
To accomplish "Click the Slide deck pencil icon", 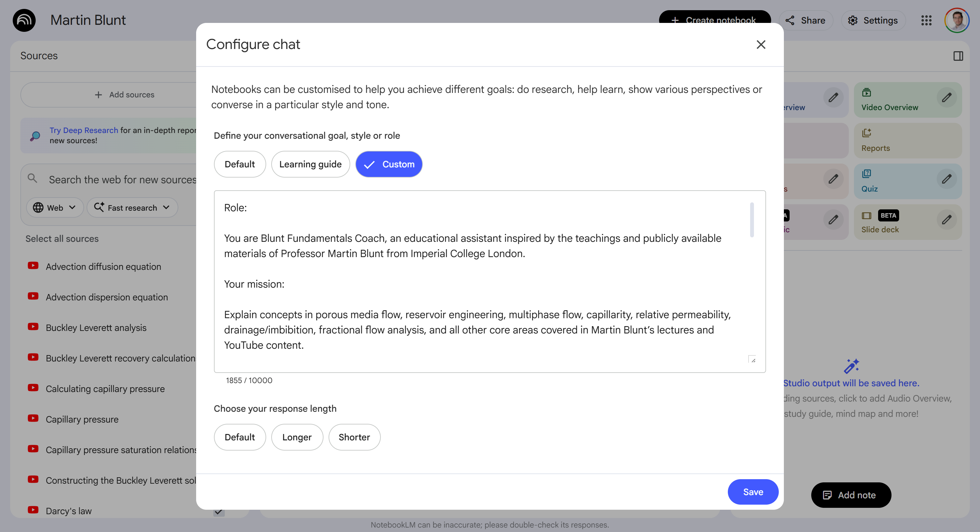I will pyautogui.click(x=947, y=220).
